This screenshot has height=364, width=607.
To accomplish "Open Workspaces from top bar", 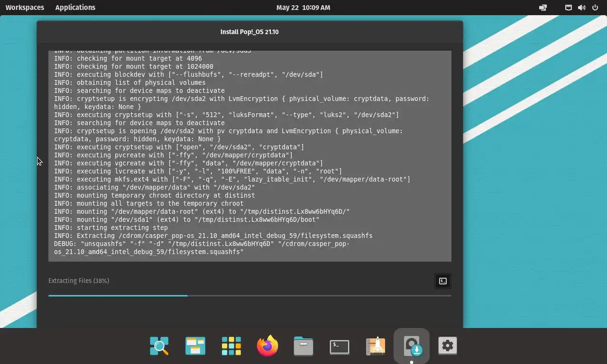I will click(25, 8).
